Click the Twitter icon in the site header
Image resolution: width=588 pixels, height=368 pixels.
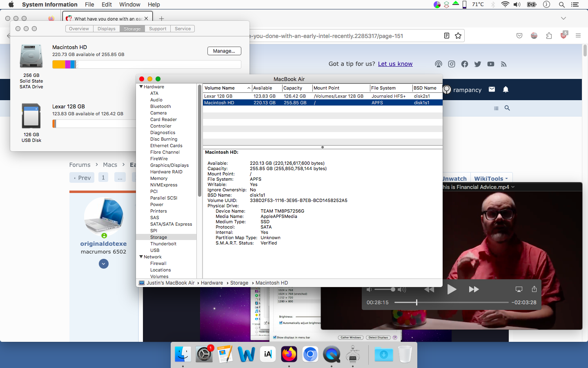(x=478, y=64)
